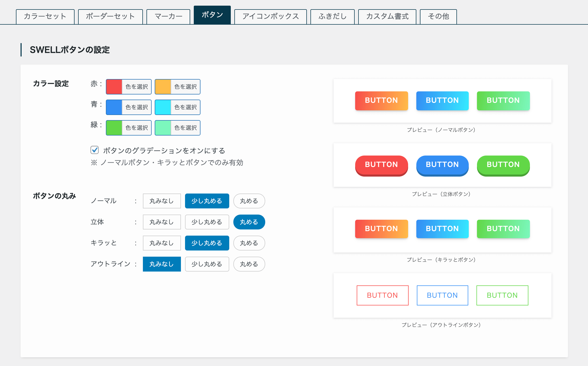Pick the cyan second blue-row swatch

163,107
